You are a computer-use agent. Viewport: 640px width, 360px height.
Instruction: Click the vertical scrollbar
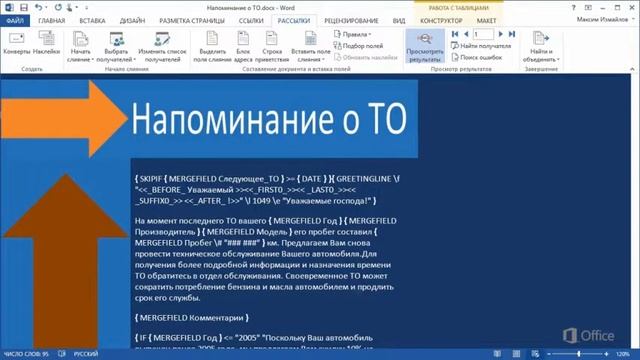tap(635, 210)
